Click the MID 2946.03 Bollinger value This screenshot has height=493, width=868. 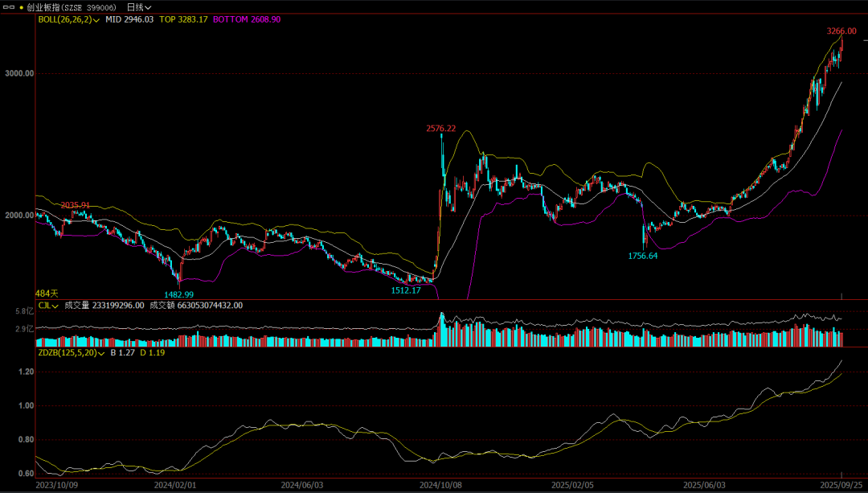click(x=130, y=18)
